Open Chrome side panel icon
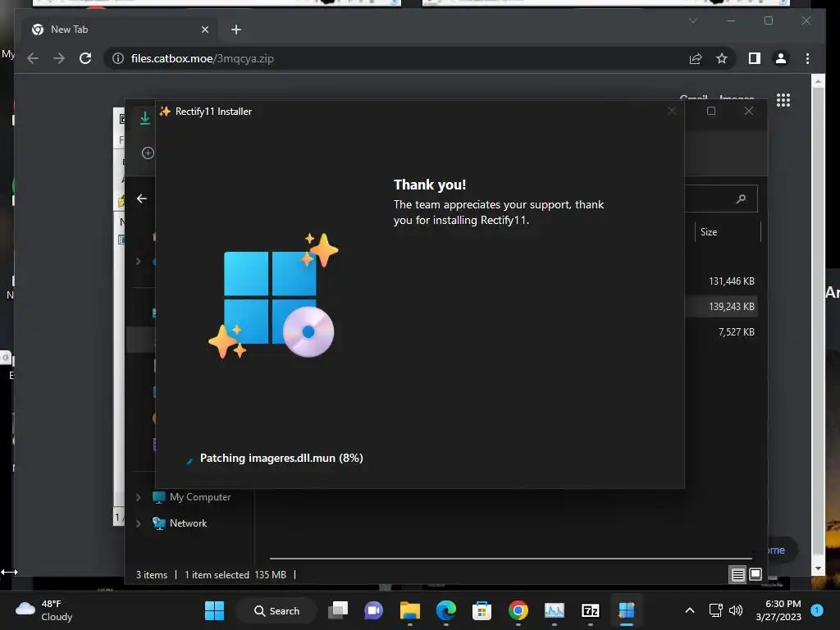This screenshot has height=630, width=840. point(755,58)
